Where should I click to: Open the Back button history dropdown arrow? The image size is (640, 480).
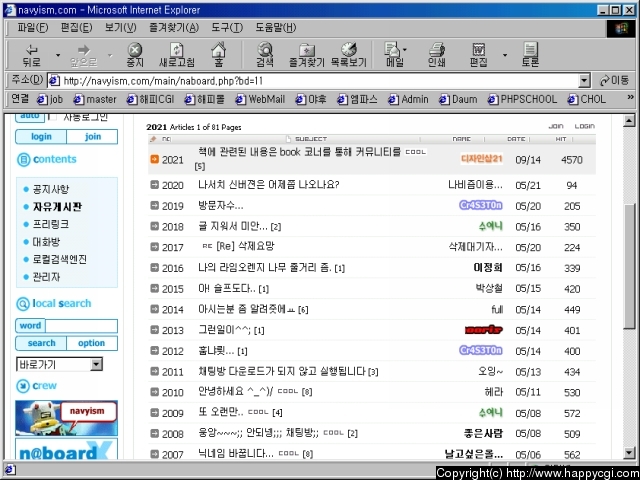pos(58,55)
